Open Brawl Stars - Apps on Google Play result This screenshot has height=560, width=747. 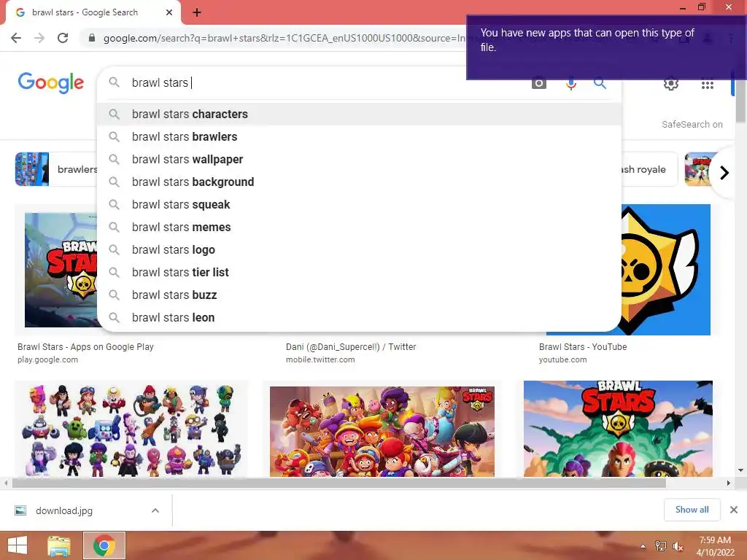point(86,346)
